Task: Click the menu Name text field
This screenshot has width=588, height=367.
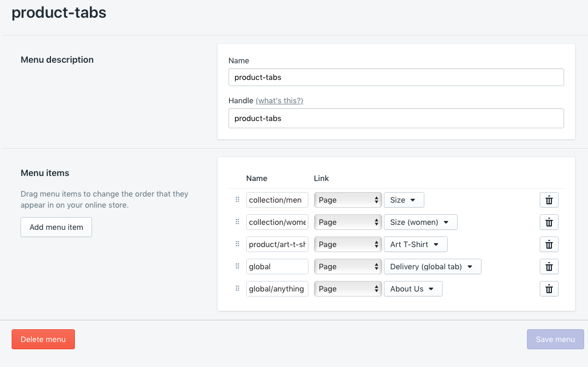Action: pyautogui.click(x=396, y=77)
